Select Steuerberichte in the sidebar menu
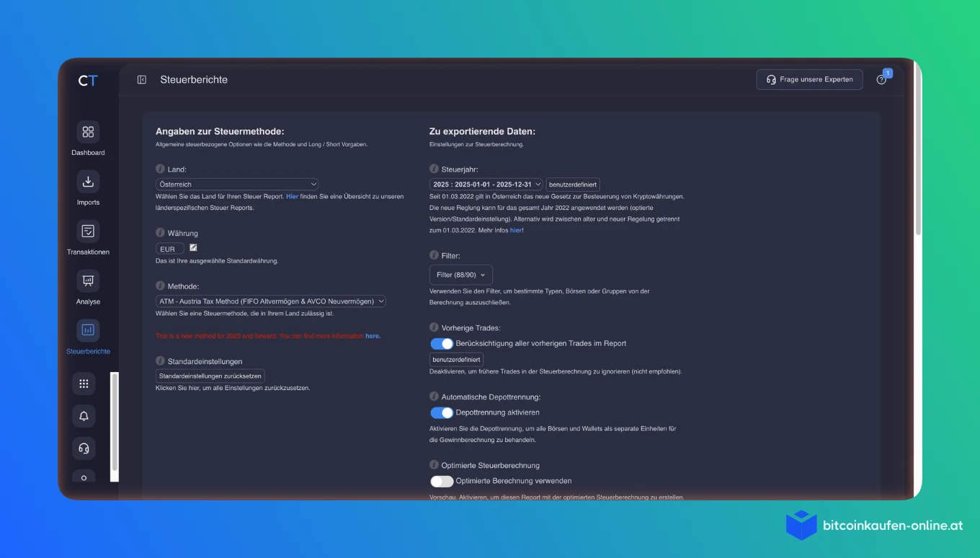 88,338
